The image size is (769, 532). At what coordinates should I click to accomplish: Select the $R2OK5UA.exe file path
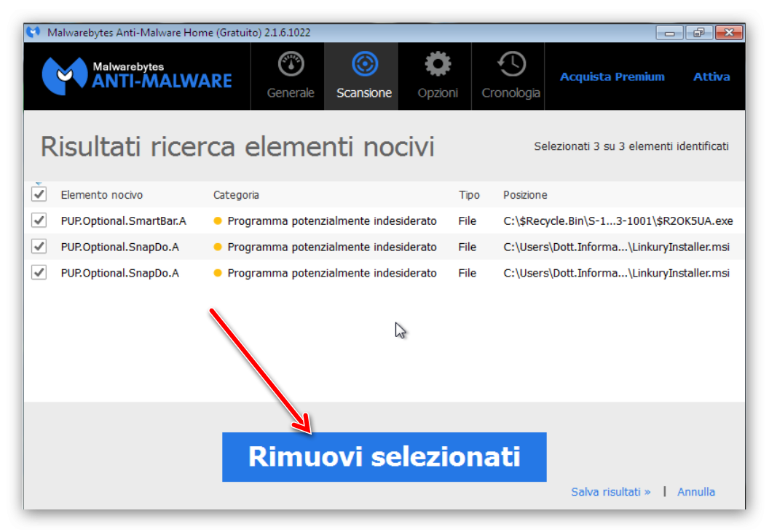618,221
